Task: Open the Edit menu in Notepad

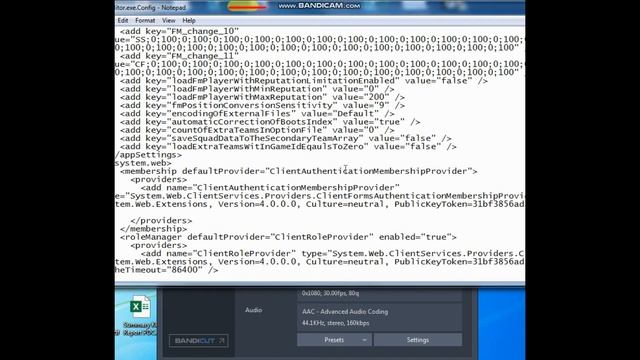Action: point(122,20)
